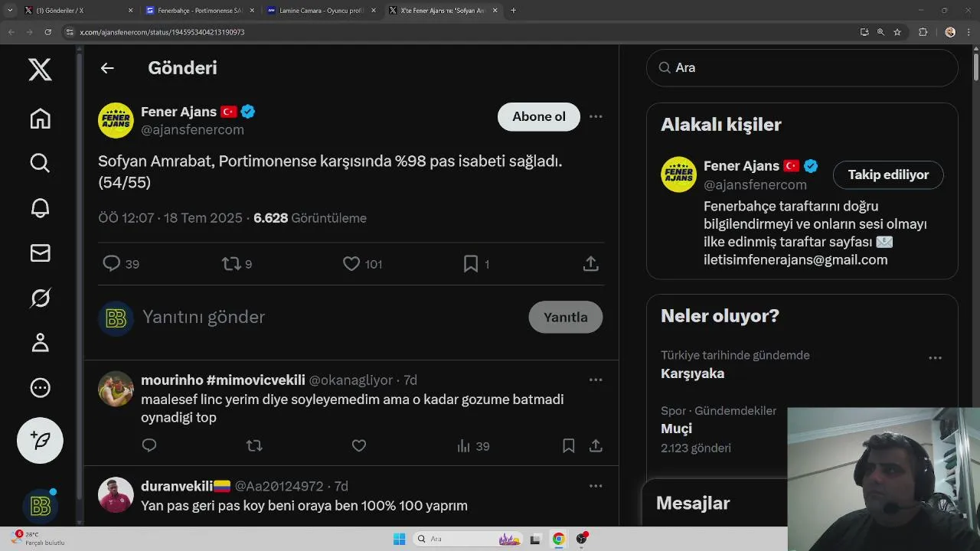980x551 pixels.
Task: Click the compose post feather button
Action: (x=40, y=440)
